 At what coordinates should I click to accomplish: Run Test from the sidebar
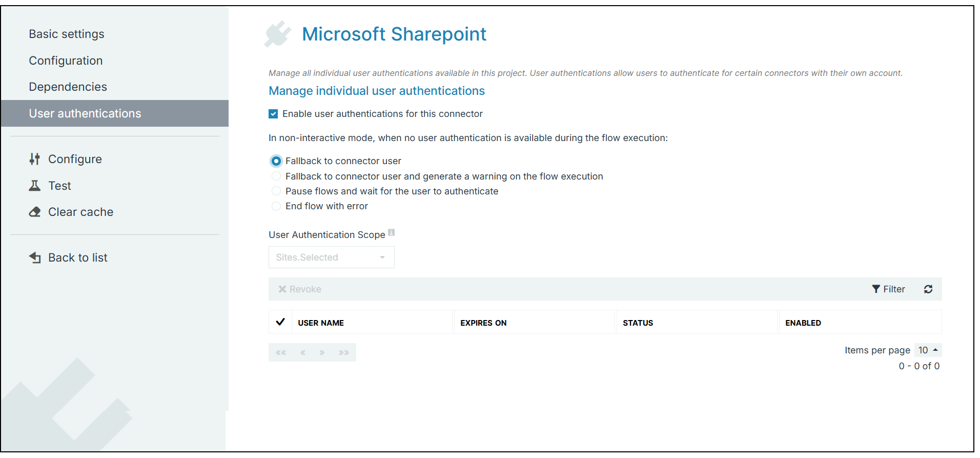[x=59, y=186]
